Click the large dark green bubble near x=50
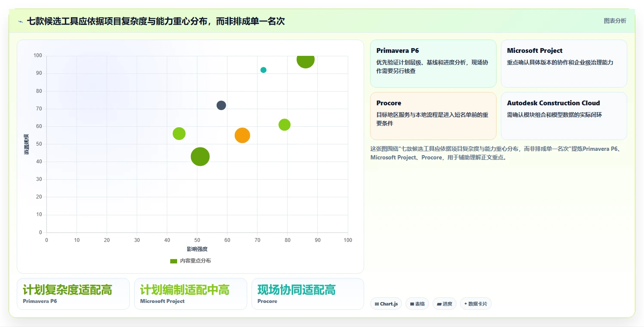This screenshot has width=644, height=327. coord(200,156)
